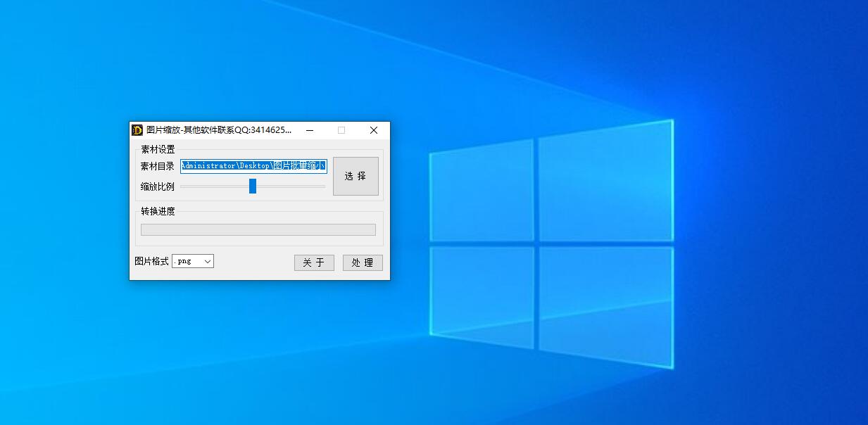Viewport: 868px width, 425px height.
Task: Click the 图片格式 label
Action: click(x=151, y=261)
